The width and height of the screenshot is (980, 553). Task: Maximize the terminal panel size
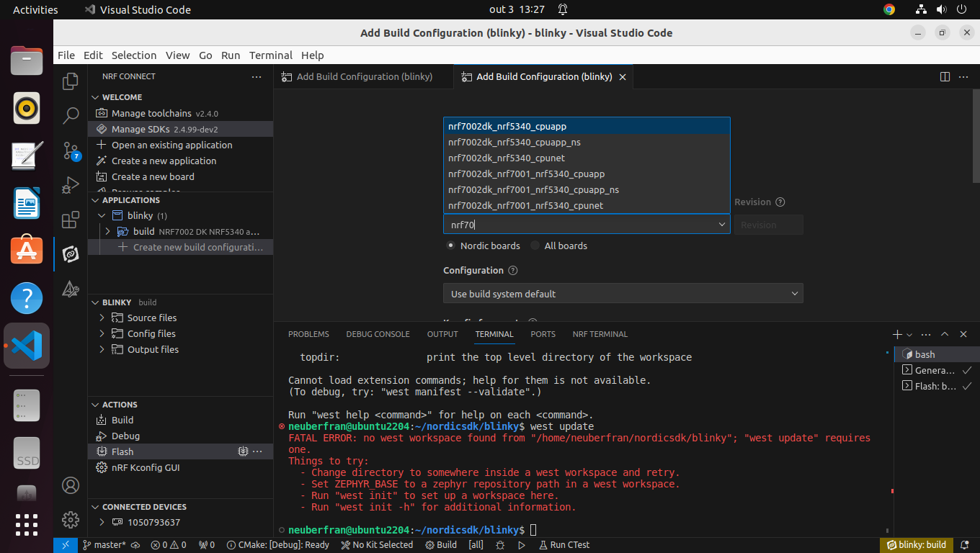[944, 334]
